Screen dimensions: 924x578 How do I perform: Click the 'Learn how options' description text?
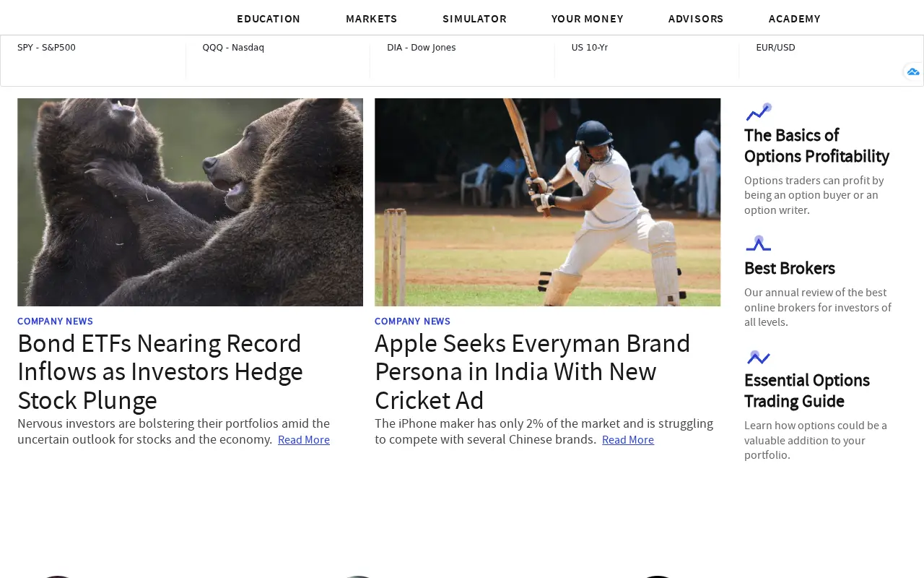[x=816, y=440]
